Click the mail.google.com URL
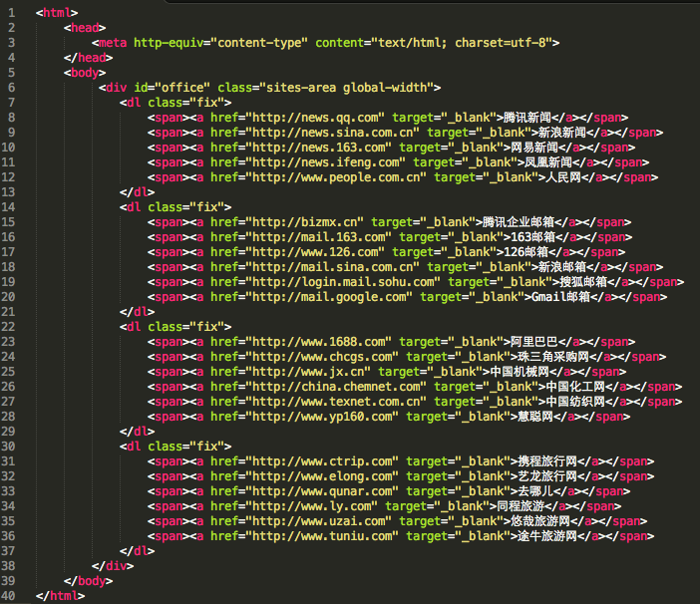The height and width of the screenshot is (604, 700). 329,297
